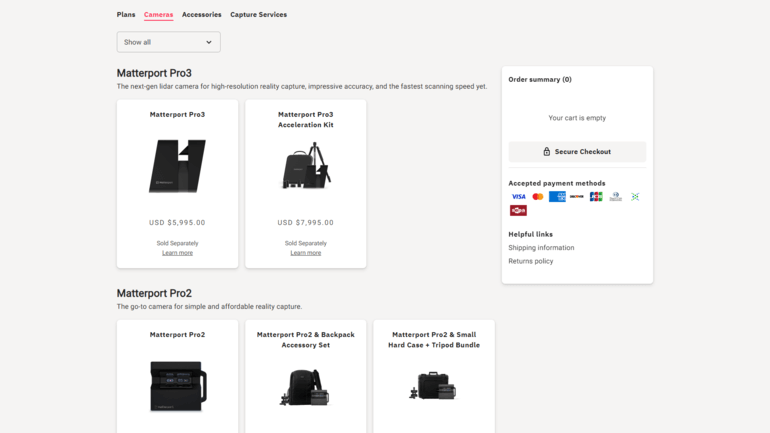The image size is (770, 433).
Task: Select the Pro3 Acceleration Kit product image
Action: point(305,166)
